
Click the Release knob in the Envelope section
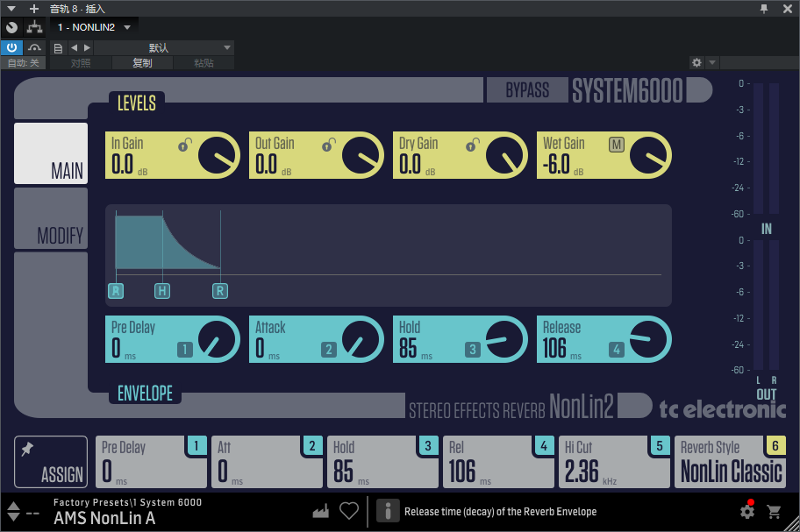(649, 339)
